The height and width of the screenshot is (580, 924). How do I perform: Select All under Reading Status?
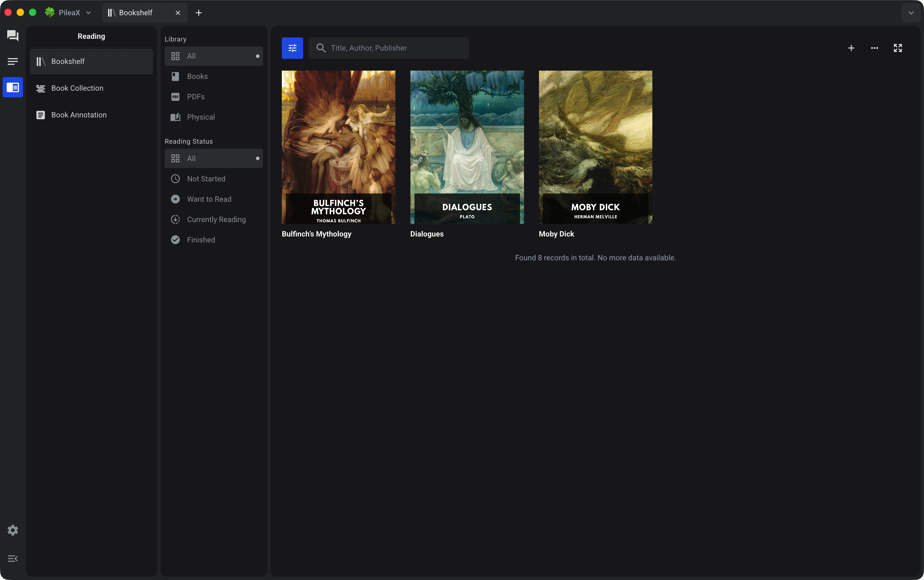click(214, 158)
